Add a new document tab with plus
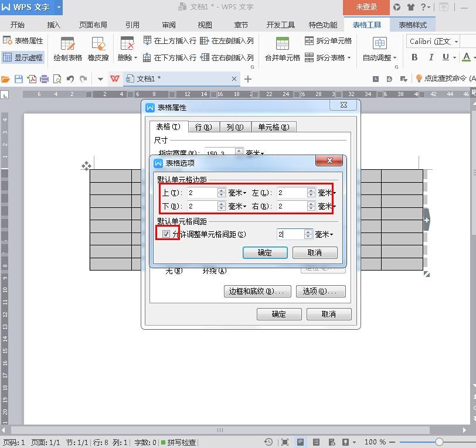476x448 pixels. pyautogui.click(x=248, y=79)
